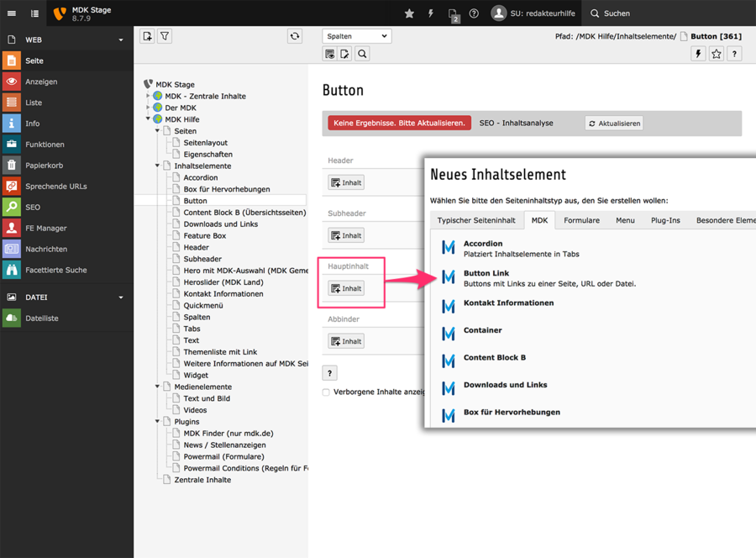Switch to the Plug-Ins tab
756x558 pixels.
click(665, 220)
